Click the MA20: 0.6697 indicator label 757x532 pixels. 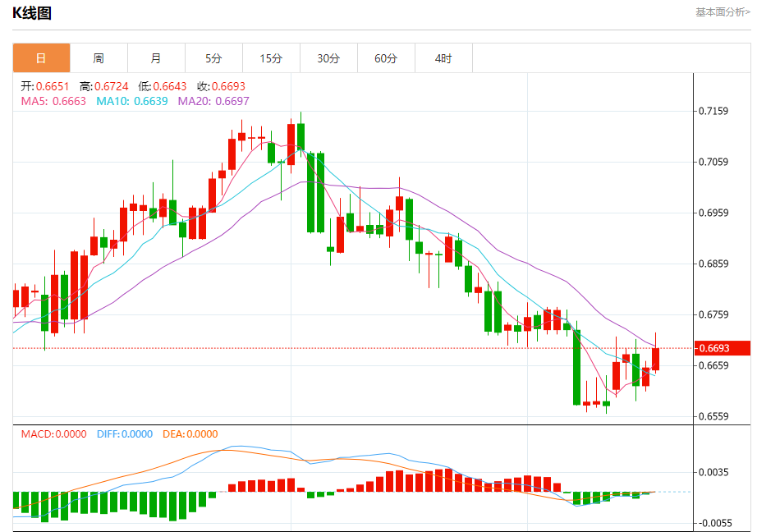[x=213, y=101]
